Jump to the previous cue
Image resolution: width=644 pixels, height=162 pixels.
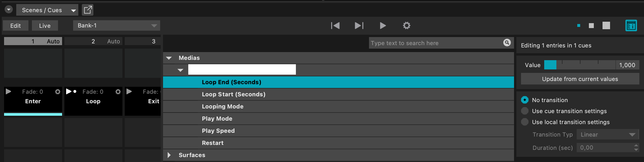pos(335,26)
